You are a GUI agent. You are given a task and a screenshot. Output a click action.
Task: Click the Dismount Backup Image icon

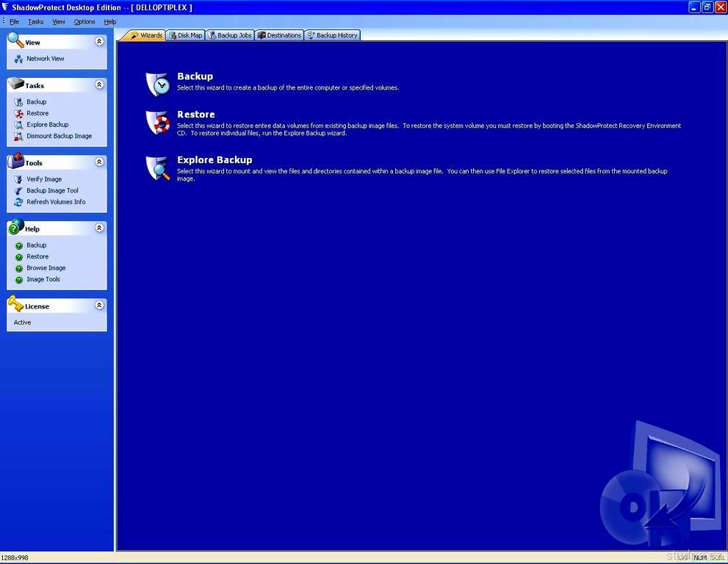pyautogui.click(x=18, y=137)
